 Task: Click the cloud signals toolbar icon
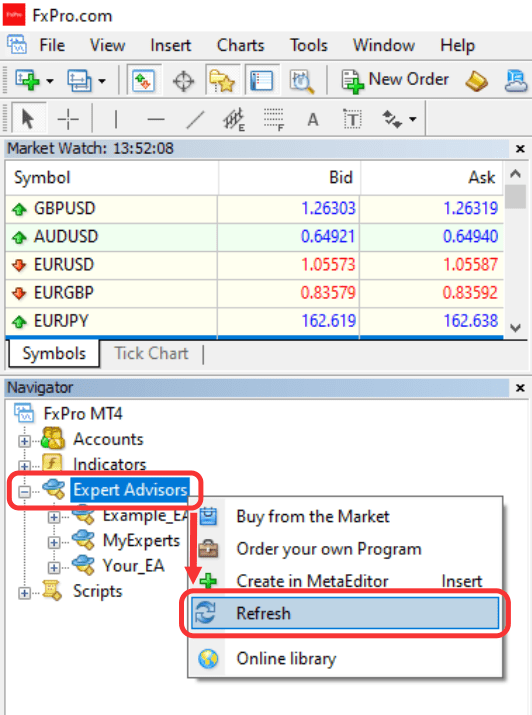click(517, 81)
